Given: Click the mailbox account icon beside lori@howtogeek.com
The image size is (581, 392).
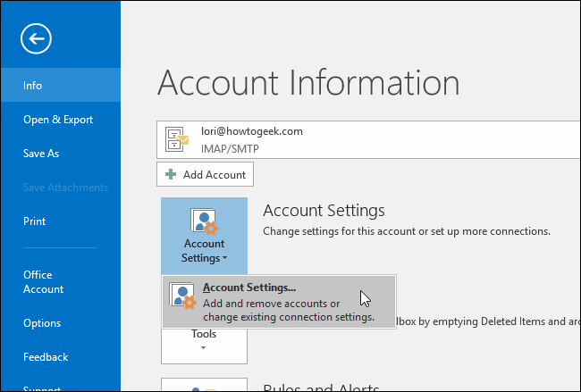Looking at the screenshot, I should [x=177, y=139].
